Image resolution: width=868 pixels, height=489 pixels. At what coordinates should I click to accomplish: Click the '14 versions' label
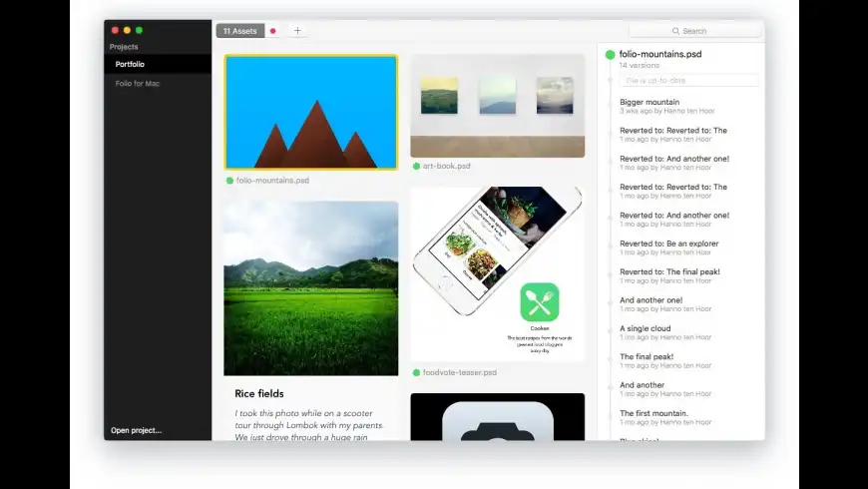pos(640,65)
